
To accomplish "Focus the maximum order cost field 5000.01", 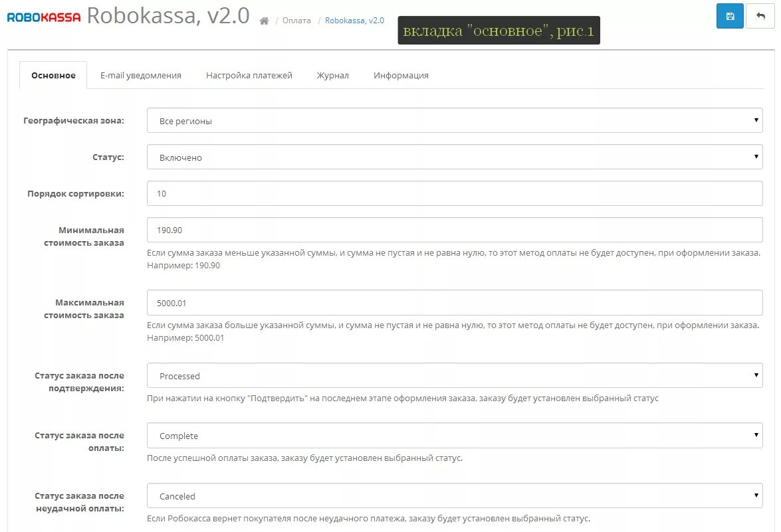I will pos(455,303).
